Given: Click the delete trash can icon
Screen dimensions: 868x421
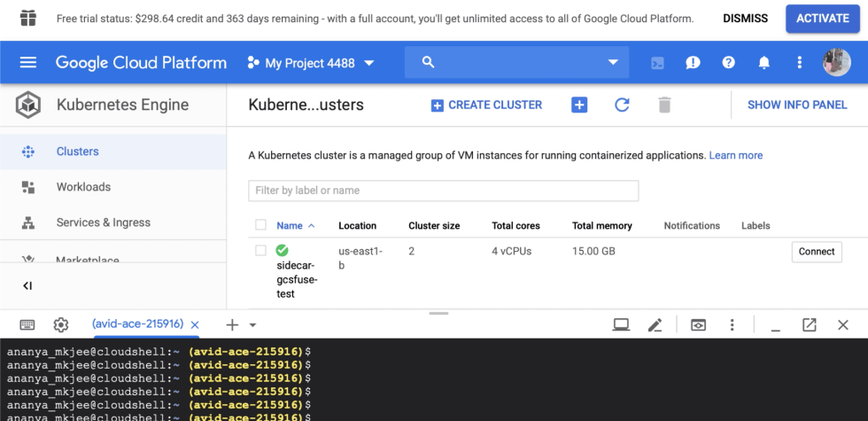Looking at the screenshot, I should click(x=664, y=105).
